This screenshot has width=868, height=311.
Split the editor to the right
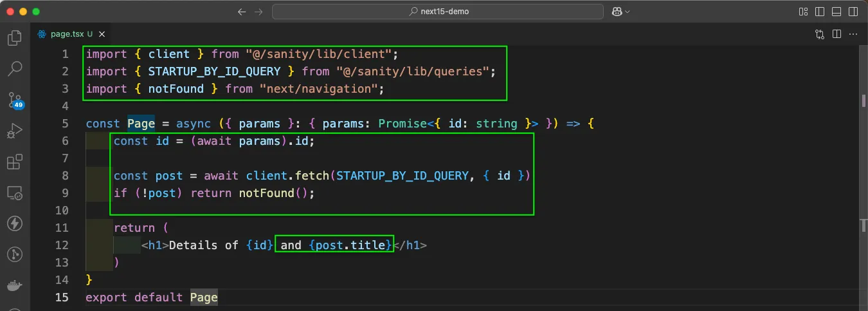tap(836, 34)
